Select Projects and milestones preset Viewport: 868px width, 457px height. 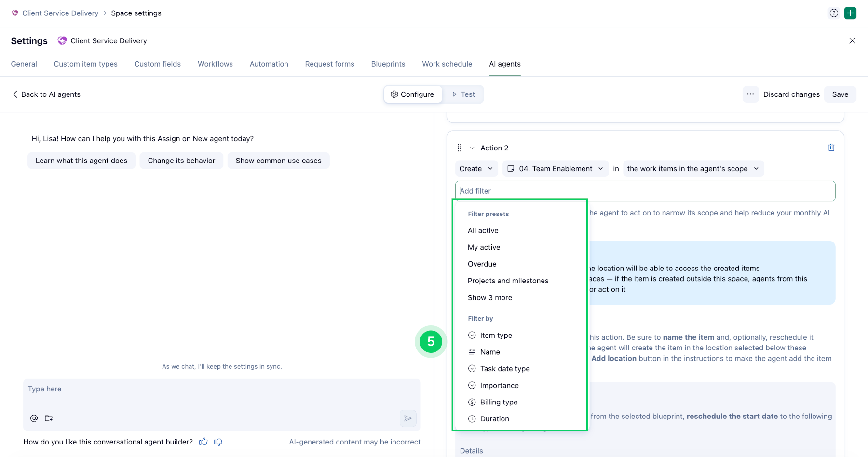click(508, 281)
